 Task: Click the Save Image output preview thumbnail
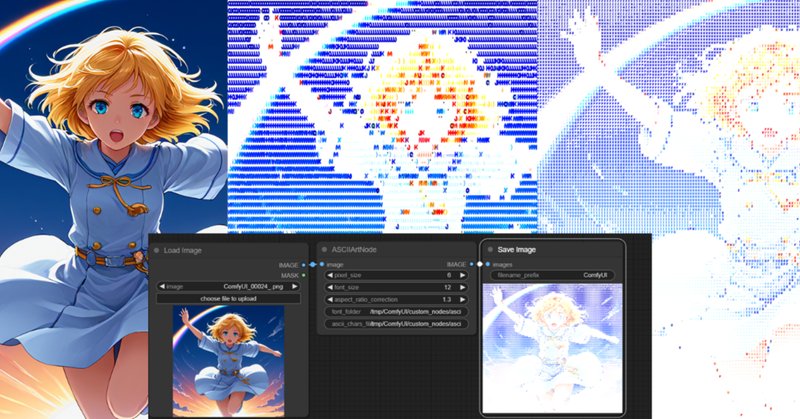click(553, 348)
